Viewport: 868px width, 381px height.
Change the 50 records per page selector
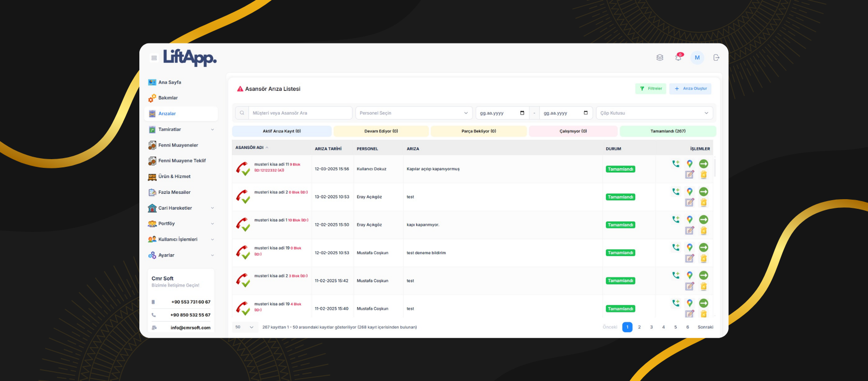click(244, 327)
